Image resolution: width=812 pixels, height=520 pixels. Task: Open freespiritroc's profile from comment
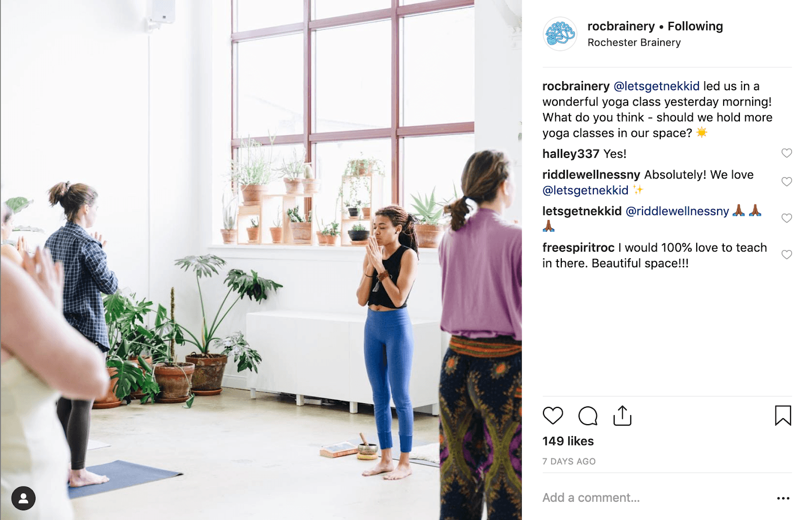point(579,248)
